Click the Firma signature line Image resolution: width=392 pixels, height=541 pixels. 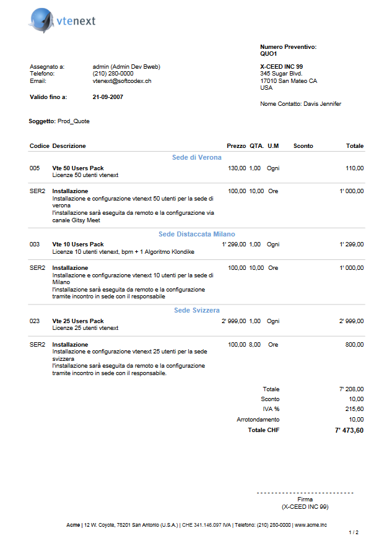[305, 493]
